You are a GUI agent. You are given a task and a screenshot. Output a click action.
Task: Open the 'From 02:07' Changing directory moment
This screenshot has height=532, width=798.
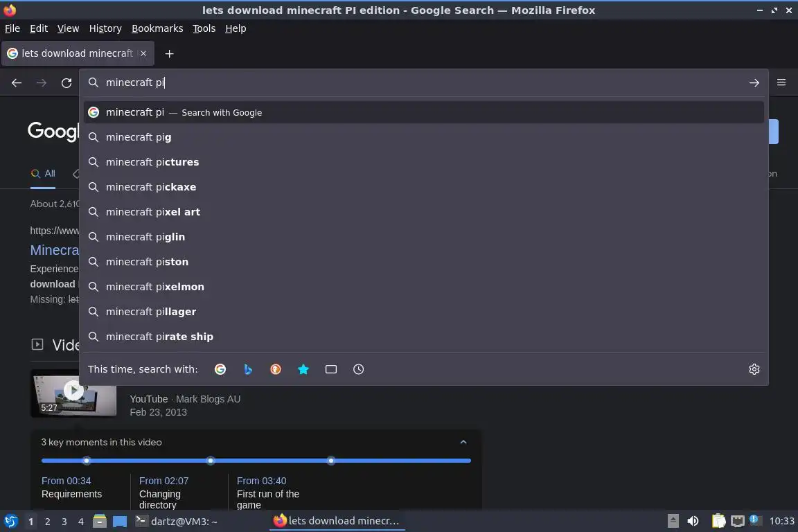coord(164,493)
